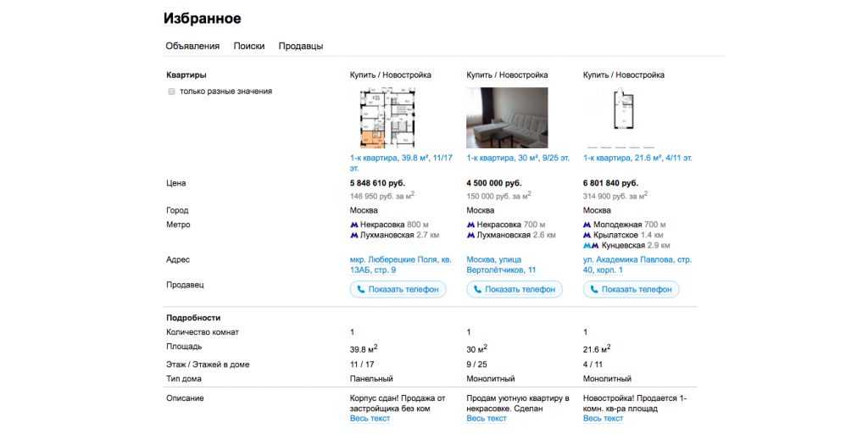Expand 'Весь текст' for the first apartment description
This screenshot has height=434, width=868.
click(x=370, y=419)
